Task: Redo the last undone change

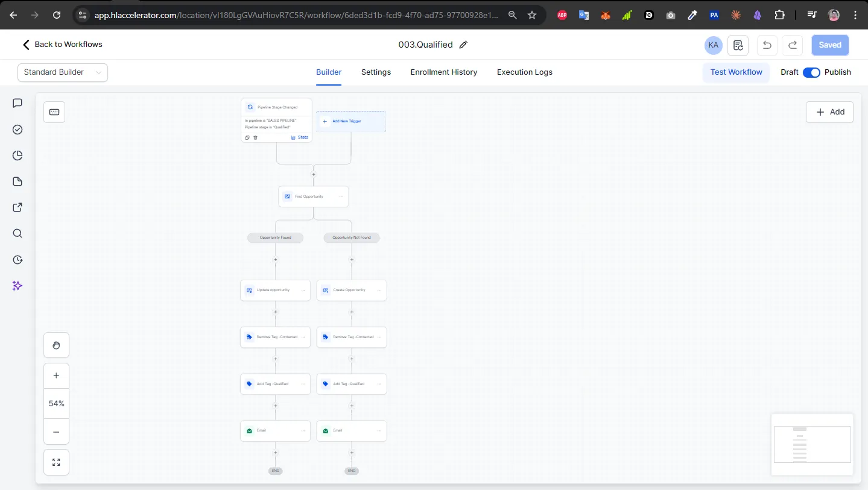Action: point(792,45)
